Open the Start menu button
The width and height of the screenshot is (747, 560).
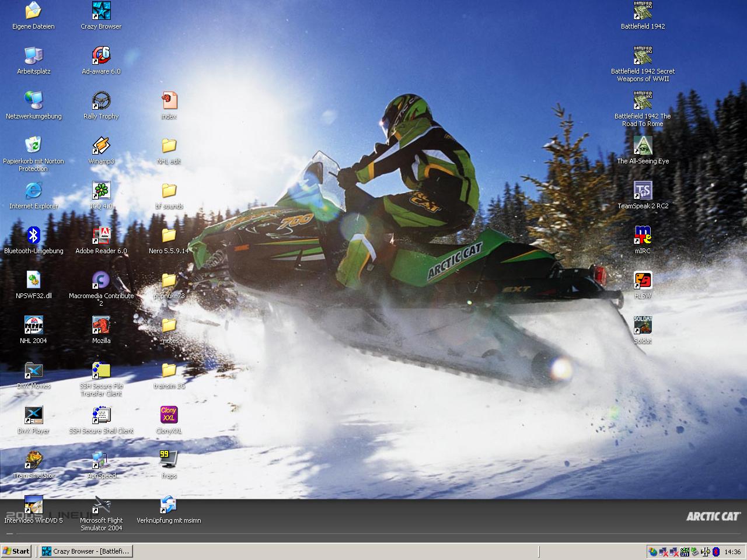click(16, 551)
